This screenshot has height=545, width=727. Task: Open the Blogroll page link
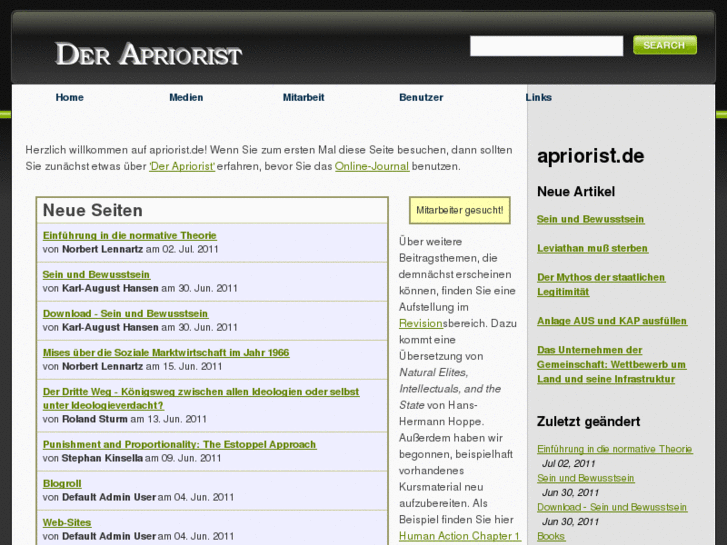click(x=62, y=483)
